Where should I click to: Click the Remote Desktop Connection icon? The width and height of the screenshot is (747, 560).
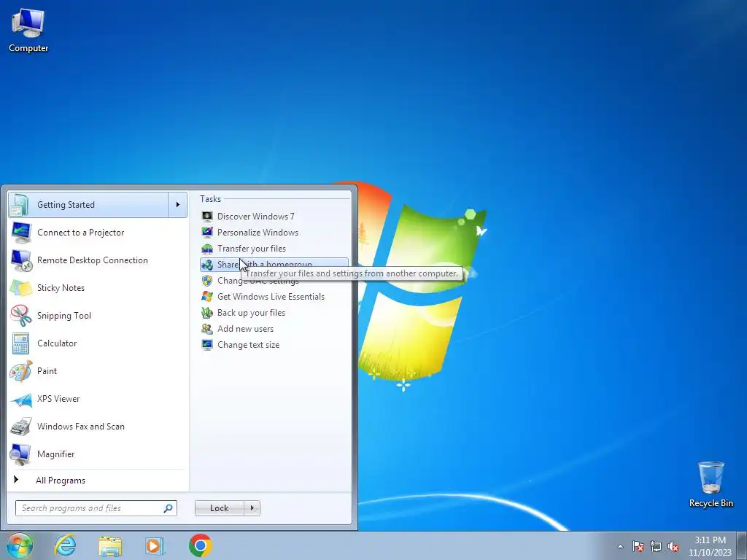[x=21, y=260]
